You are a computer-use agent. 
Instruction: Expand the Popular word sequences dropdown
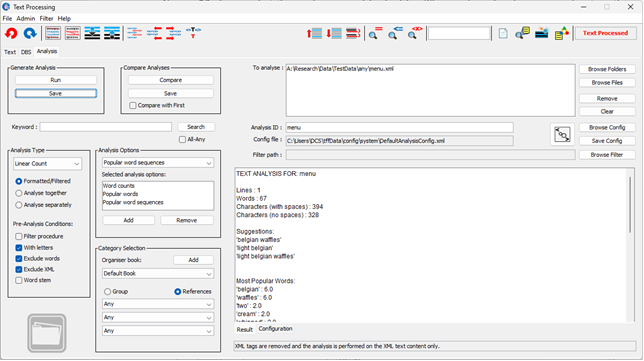click(x=158, y=163)
